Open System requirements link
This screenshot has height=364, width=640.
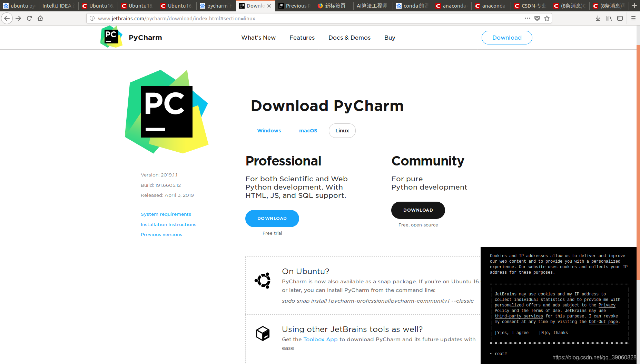pyautogui.click(x=166, y=214)
